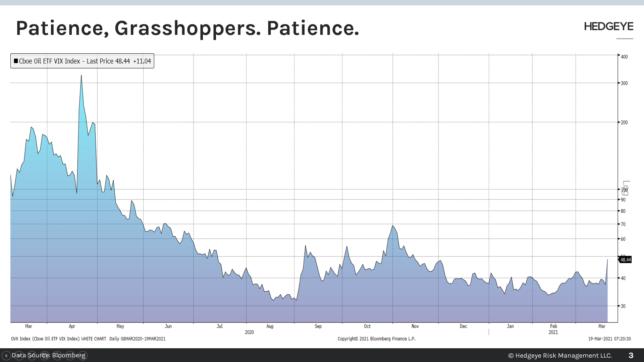Click the Copyright 2021 Bloomberg Finance L.P. text
Viewport: 644px width, 362px height.
(376, 339)
